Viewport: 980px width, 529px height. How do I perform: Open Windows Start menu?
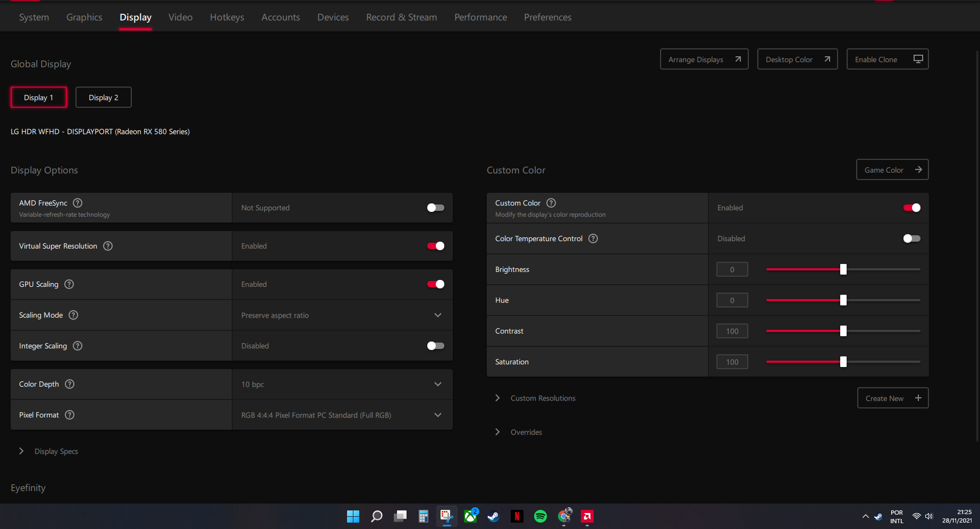pyautogui.click(x=353, y=516)
